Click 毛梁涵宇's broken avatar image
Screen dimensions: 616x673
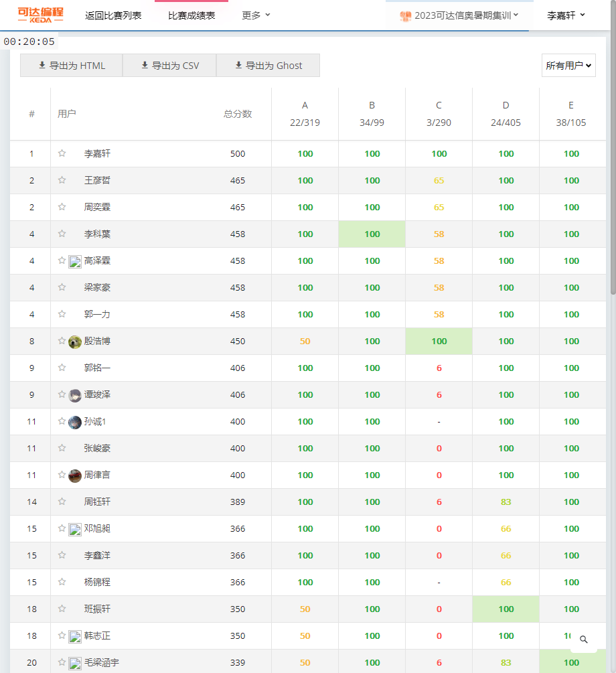tap(75, 664)
